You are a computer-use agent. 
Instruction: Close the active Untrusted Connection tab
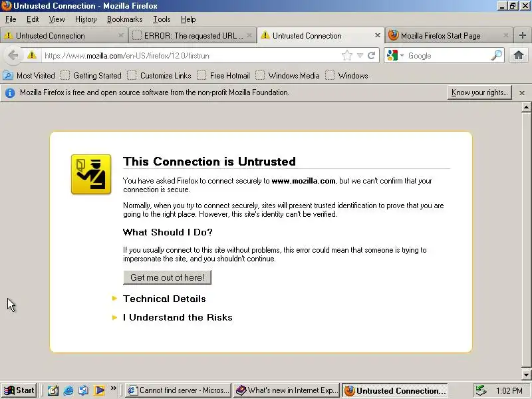tap(377, 35)
